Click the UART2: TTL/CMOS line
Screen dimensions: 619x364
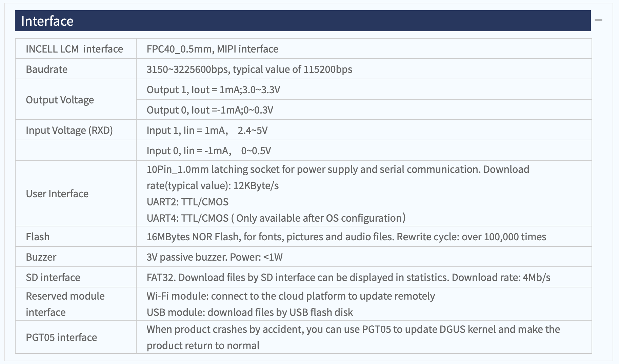pyautogui.click(x=187, y=202)
